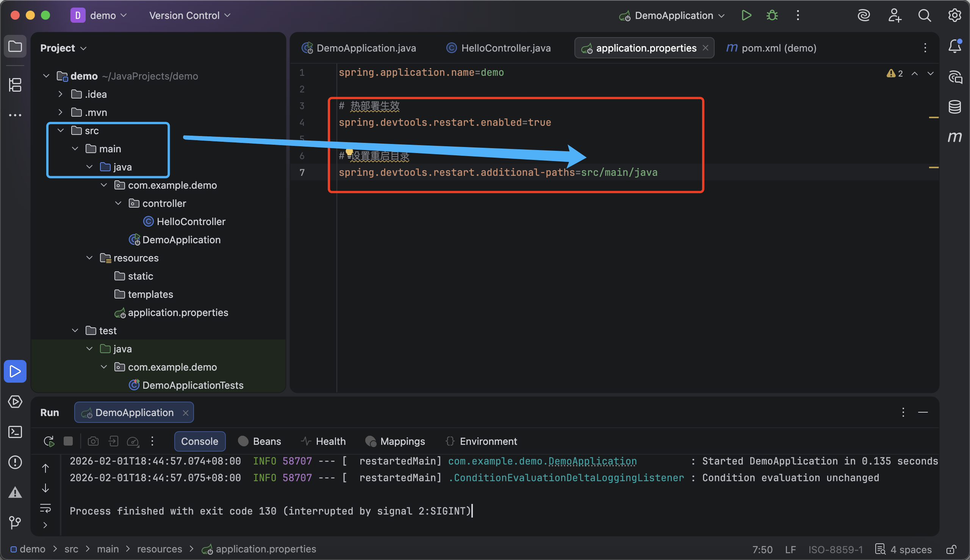
Task: Toggle the Project tool window folder icon
Action: pos(15,47)
